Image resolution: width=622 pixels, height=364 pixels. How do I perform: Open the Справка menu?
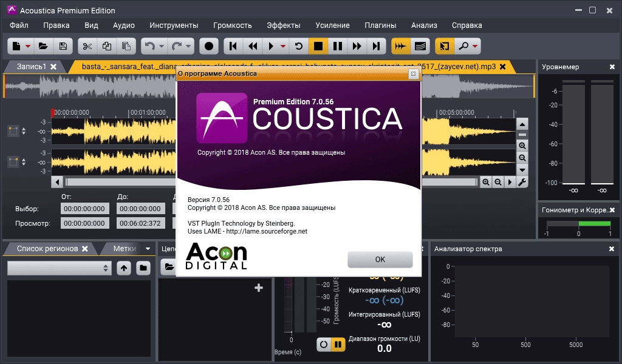pos(467,25)
